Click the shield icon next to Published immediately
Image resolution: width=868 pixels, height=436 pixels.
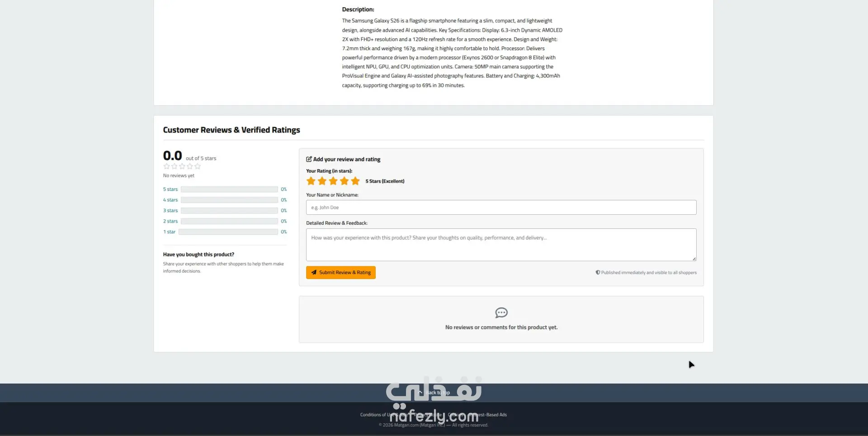click(x=598, y=272)
